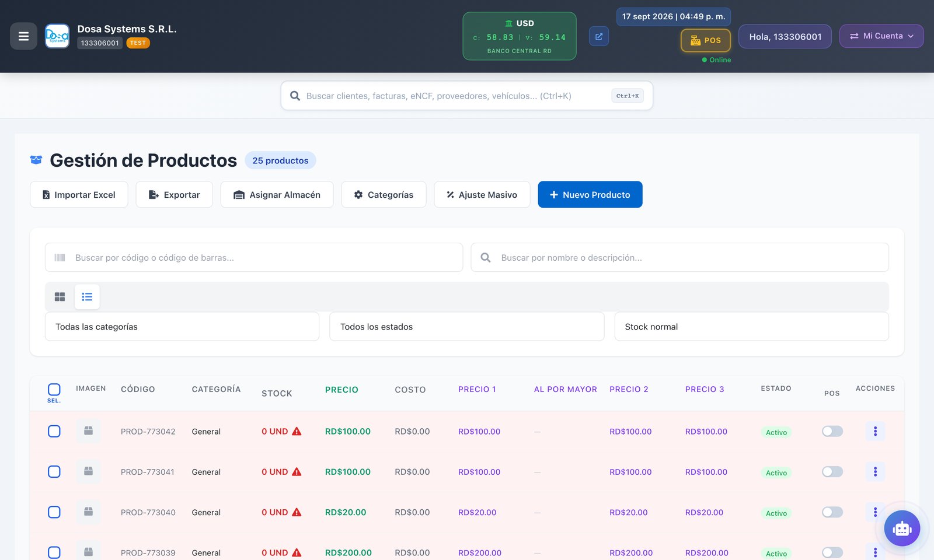
Task: Toggle POS switch for PROD-773039
Action: [832, 552]
